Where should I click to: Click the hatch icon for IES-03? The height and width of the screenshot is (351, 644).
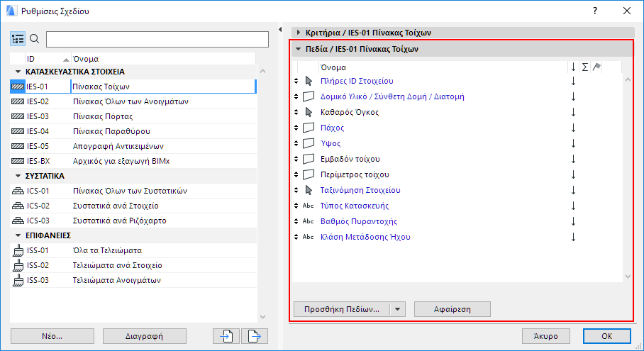[x=18, y=116]
